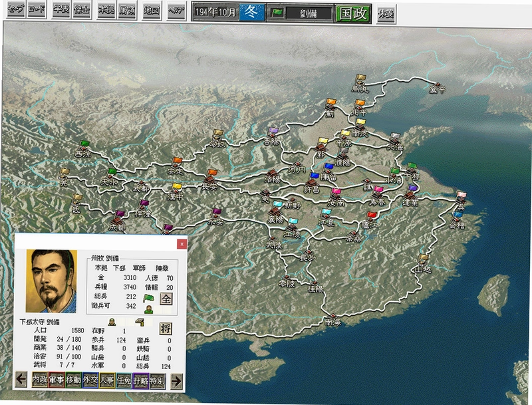532x405 pixels.
Task: Select the 晋陽 city with purple flag
Action: [x=272, y=136]
